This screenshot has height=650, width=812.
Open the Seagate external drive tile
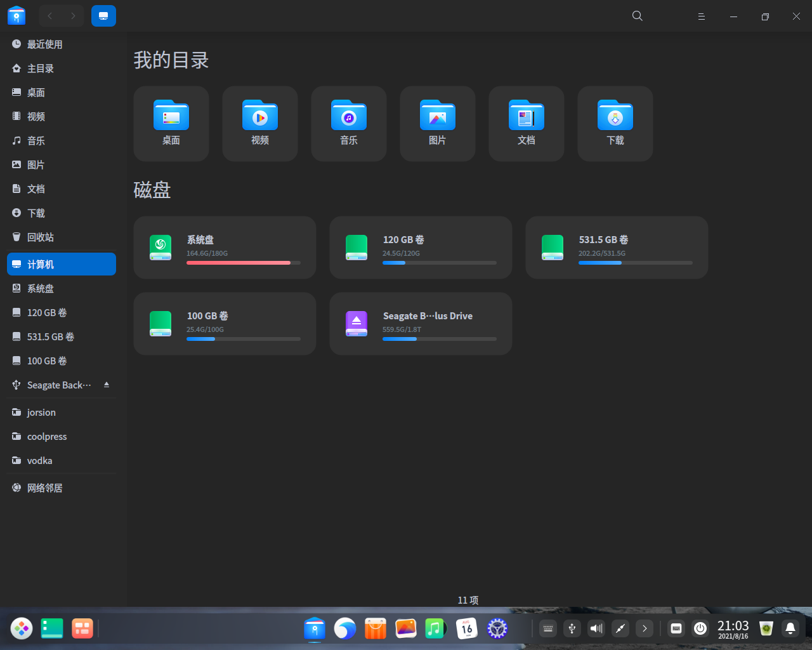pos(421,324)
